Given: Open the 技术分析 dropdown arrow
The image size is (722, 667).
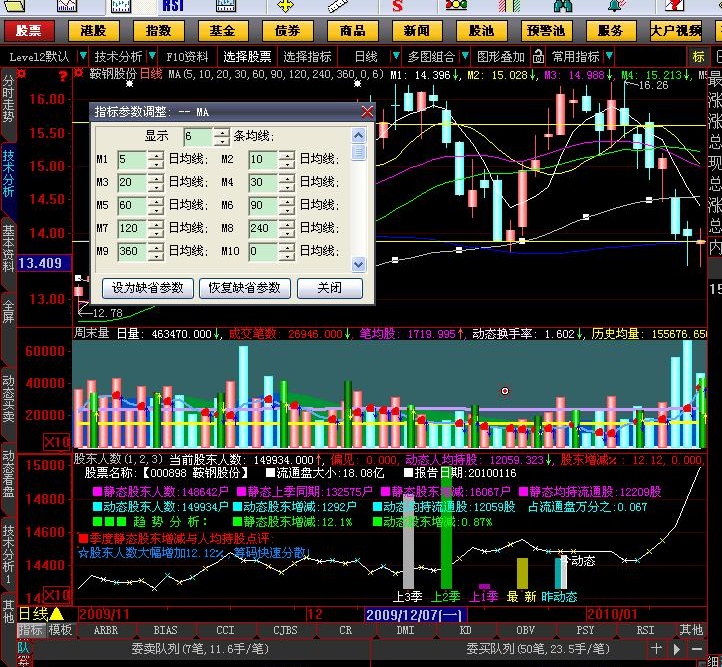Looking at the screenshot, I should (151, 56).
